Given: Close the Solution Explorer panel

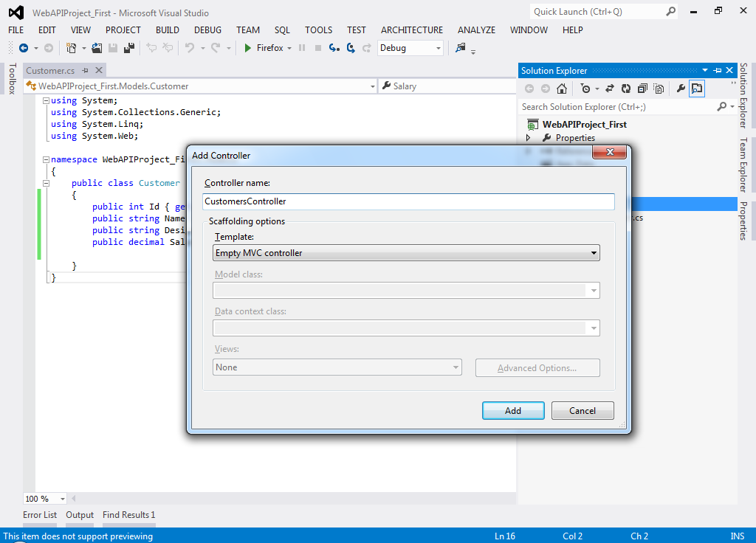Looking at the screenshot, I should 730,70.
